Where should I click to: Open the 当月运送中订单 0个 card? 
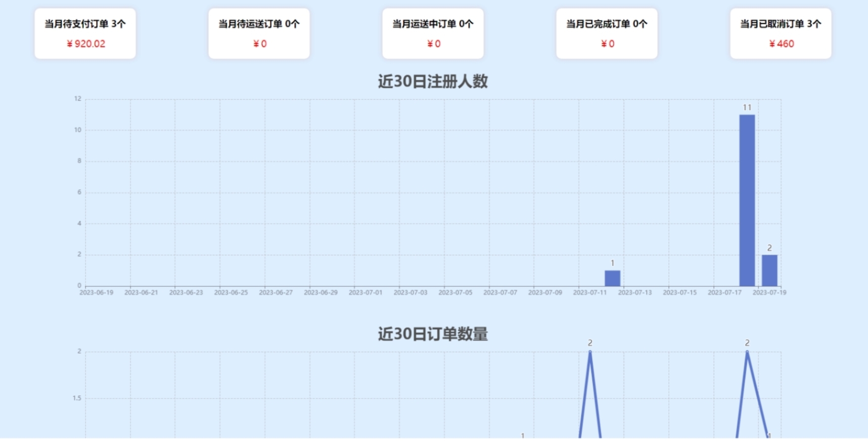point(433,33)
